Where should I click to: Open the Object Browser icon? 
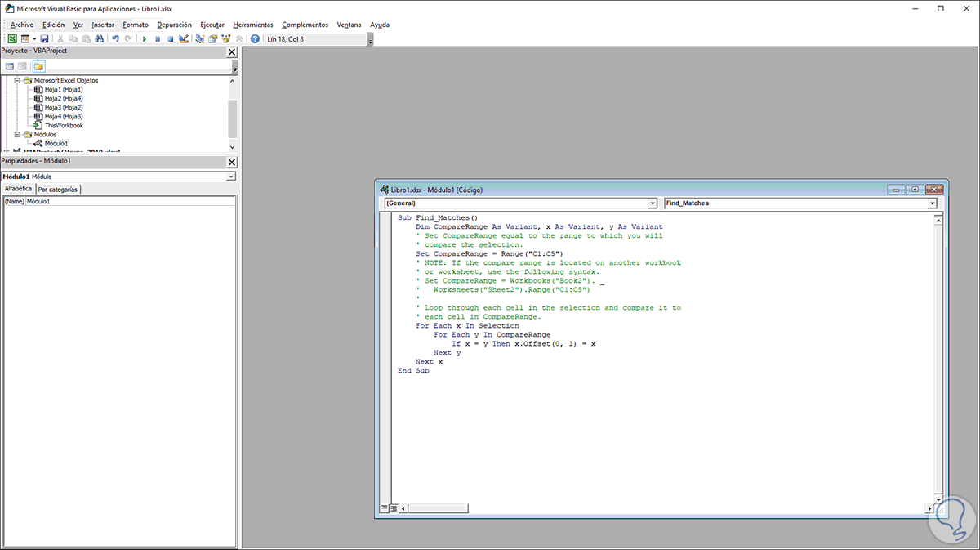click(x=225, y=38)
